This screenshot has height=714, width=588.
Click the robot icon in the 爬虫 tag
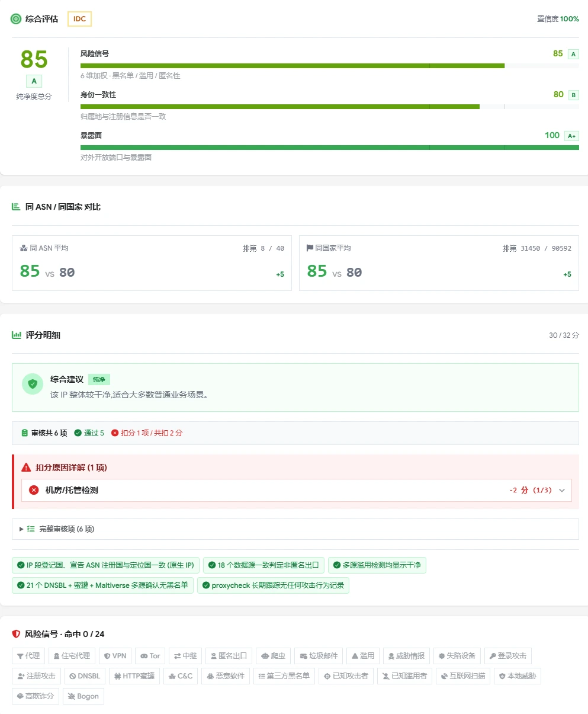click(265, 656)
